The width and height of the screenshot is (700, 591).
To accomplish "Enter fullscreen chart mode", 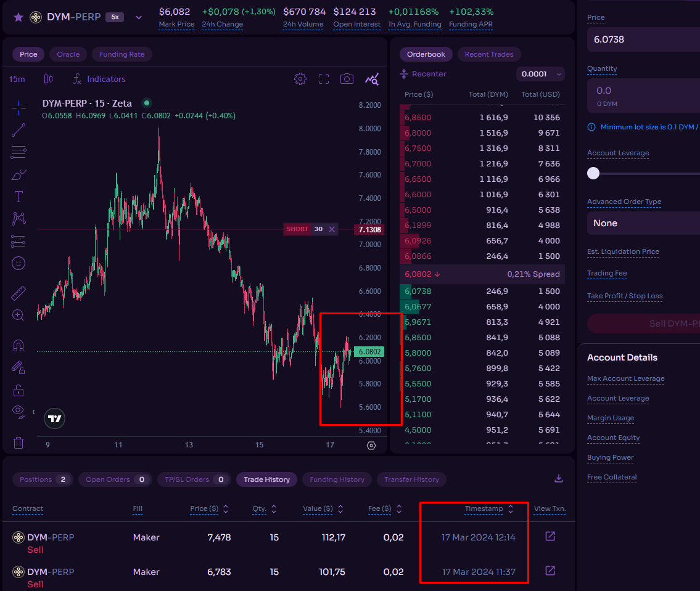I will 324,79.
